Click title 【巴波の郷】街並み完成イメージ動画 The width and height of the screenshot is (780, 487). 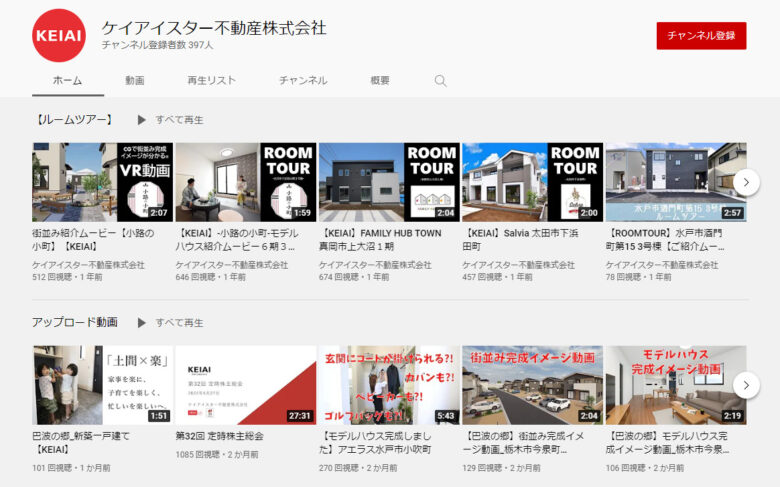pyautogui.click(x=523, y=443)
